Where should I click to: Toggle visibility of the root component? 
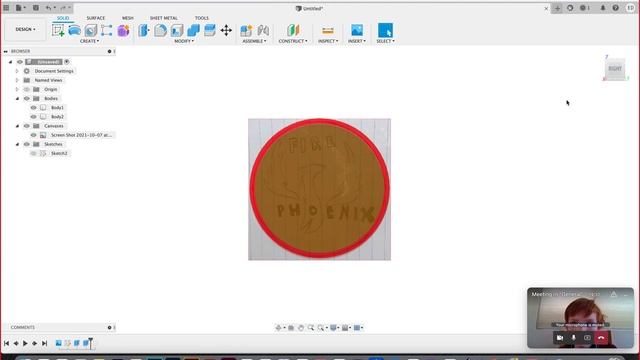(x=20, y=62)
